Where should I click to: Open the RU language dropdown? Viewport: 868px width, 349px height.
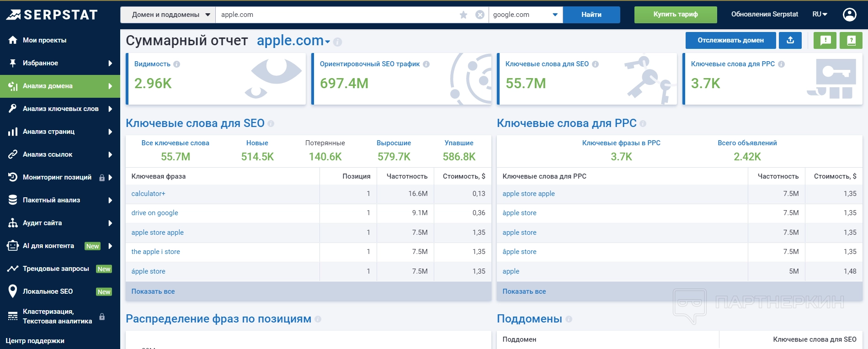(820, 14)
